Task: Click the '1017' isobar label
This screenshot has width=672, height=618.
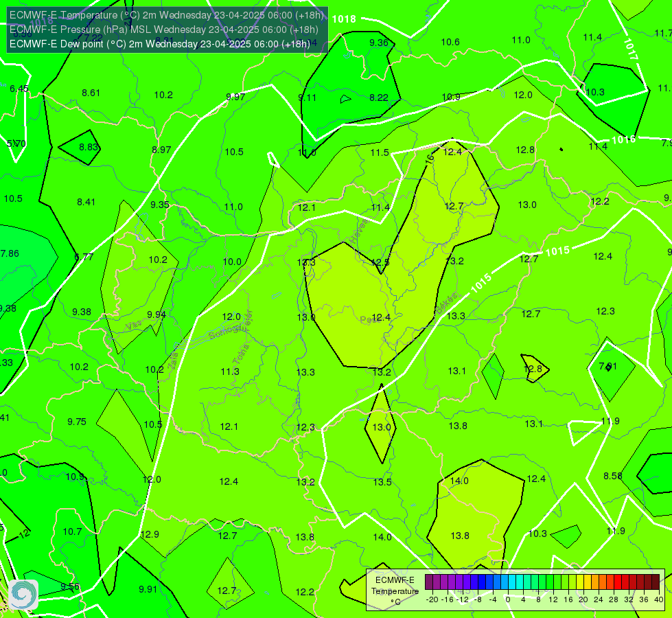Action: click(x=630, y=49)
